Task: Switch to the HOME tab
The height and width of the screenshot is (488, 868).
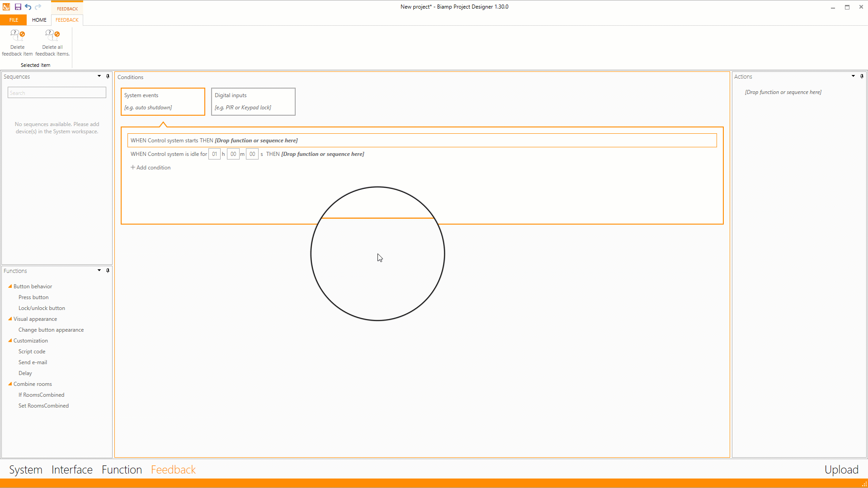Action: pyautogui.click(x=39, y=20)
